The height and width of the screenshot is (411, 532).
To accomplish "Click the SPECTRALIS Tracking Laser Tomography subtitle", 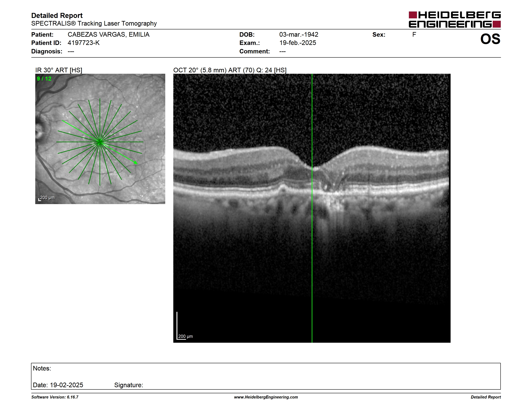I will (x=94, y=24).
